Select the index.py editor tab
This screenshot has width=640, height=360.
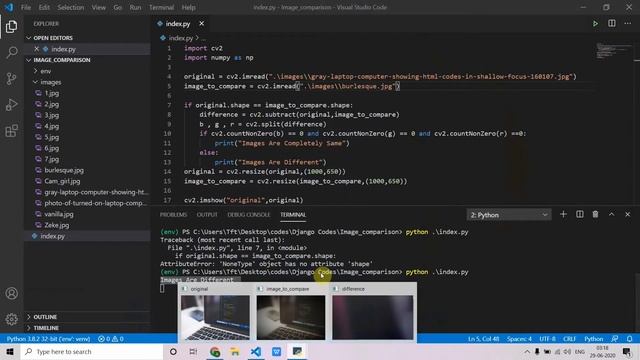(178, 24)
